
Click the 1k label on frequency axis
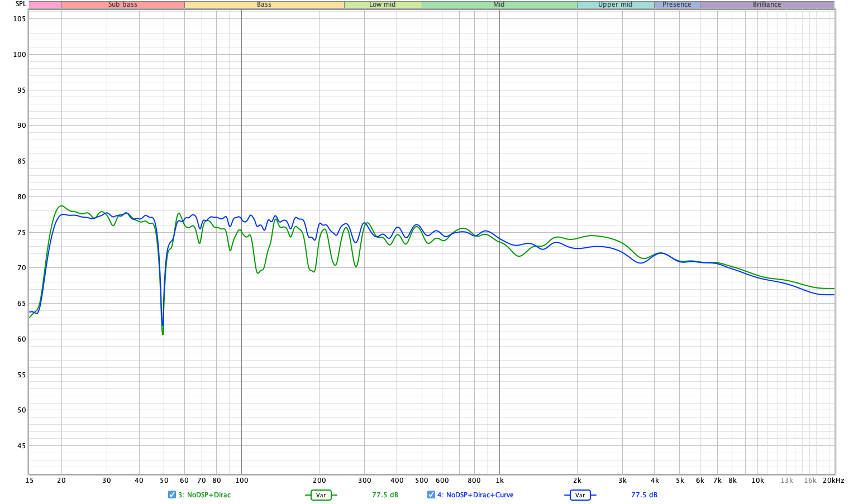tap(499, 481)
